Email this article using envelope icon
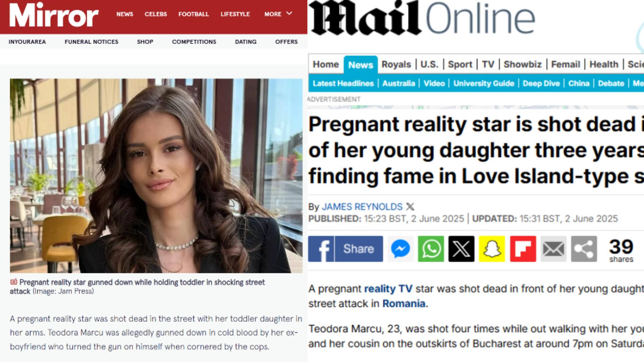Image resolution: width=644 pixels, height=362 pixels. click(553, 249)
